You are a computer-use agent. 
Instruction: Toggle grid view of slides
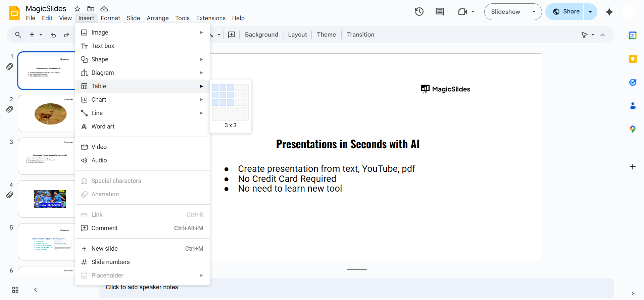15,290
